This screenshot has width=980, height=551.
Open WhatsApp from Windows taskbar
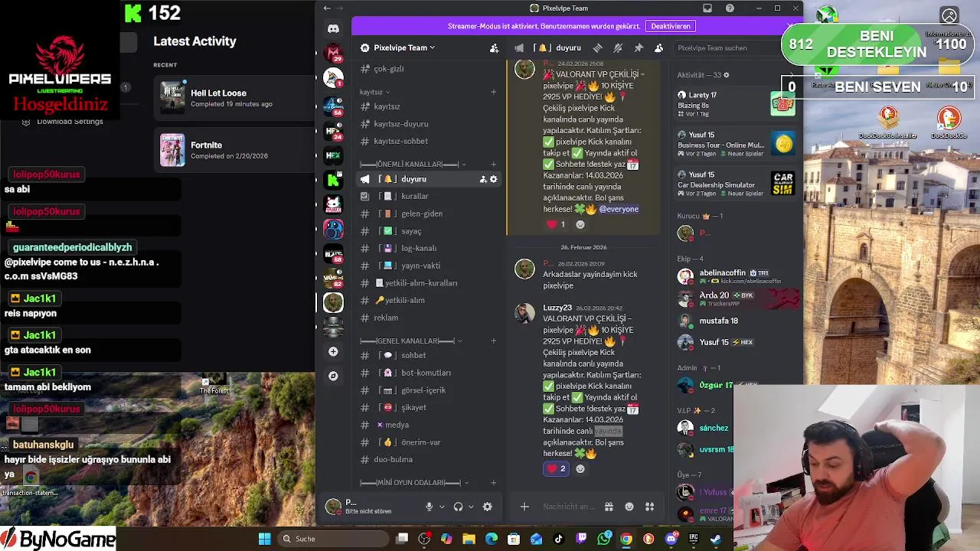pyautogui.click(x=604, y=539)
